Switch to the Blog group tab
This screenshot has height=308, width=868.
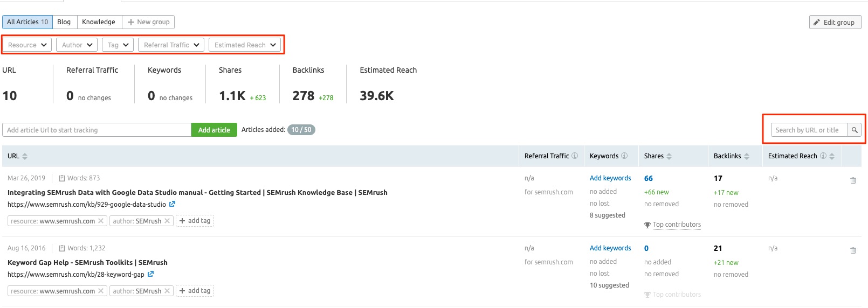64,22
